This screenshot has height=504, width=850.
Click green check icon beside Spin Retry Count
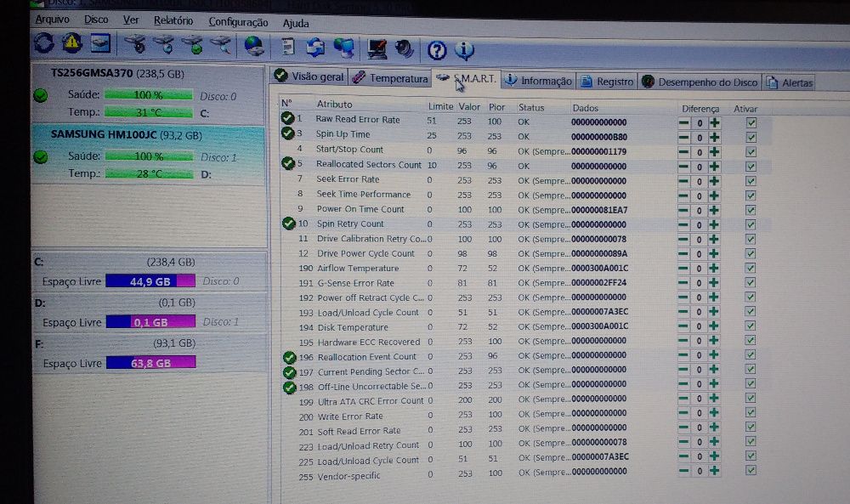pos(288,223)
